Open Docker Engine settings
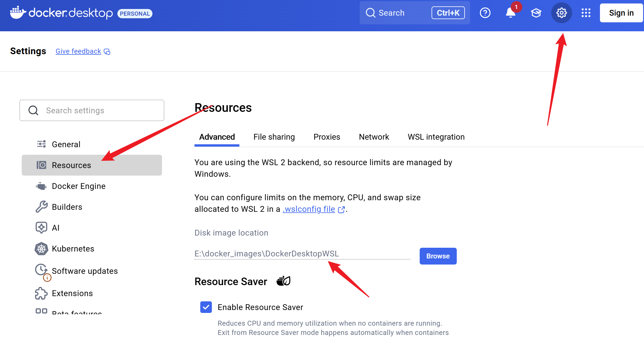 click(92, 186)
